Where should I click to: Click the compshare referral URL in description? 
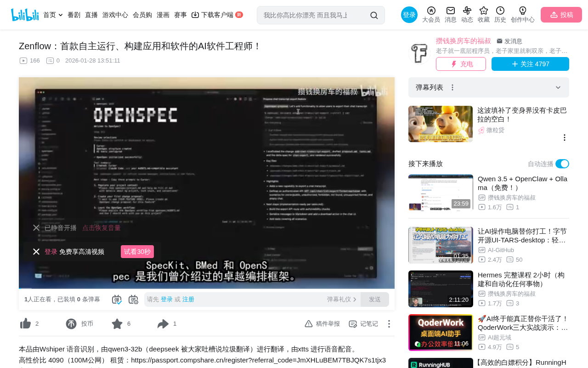click(x=258, y=360)
